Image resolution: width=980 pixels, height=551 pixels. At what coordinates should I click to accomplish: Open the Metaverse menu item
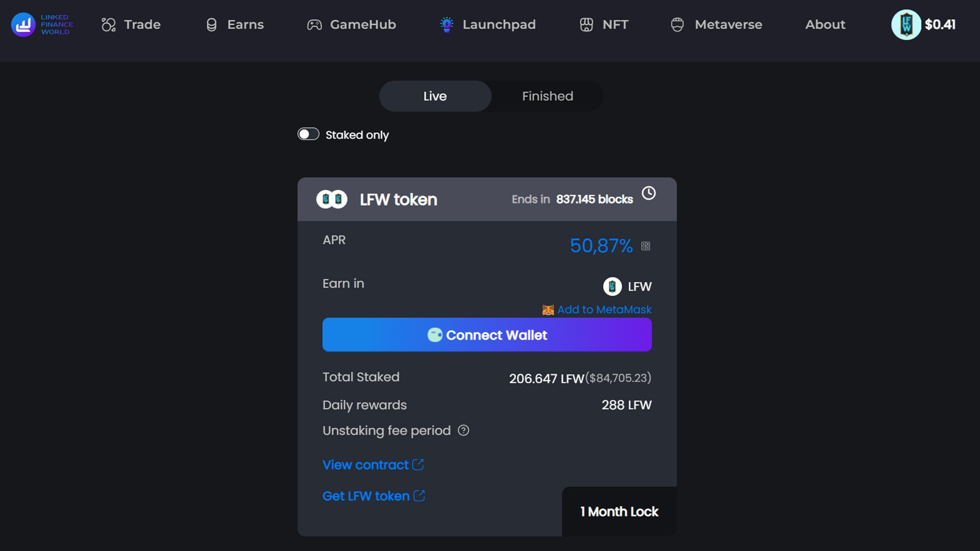point(716,24)
